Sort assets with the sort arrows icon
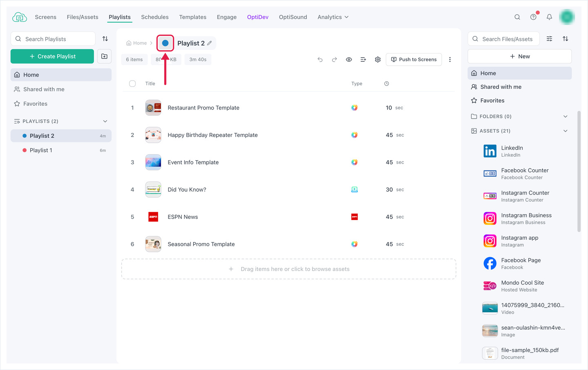The width and height of the screenshot is (588, 370). coord(566,39)
